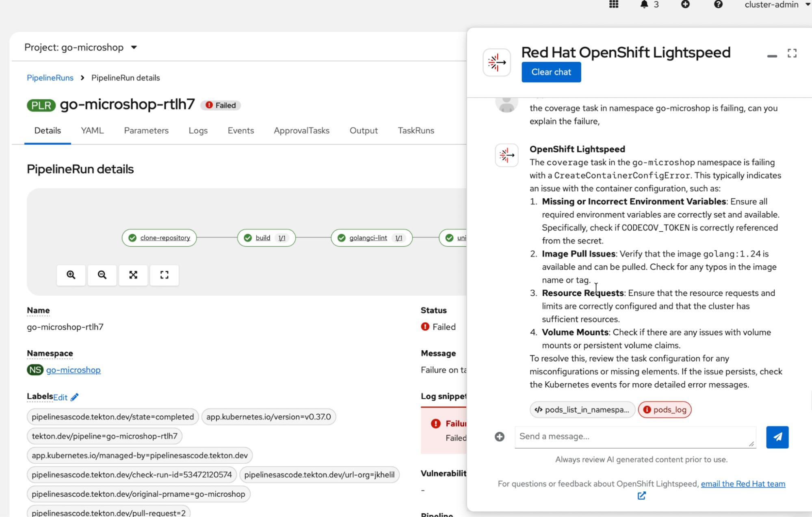Open the cluster-admin user menu
Screen dimensions: 812x517
(x=777, y=4)
